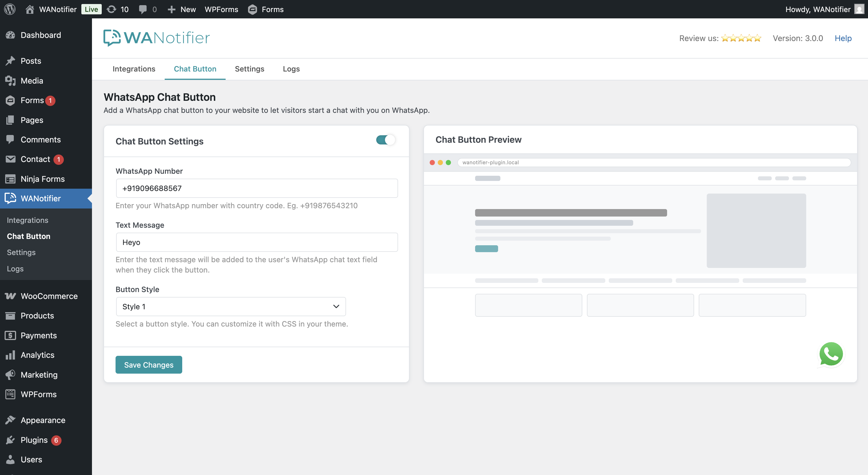
Task: Open the Help link
Action: point(843,38)
